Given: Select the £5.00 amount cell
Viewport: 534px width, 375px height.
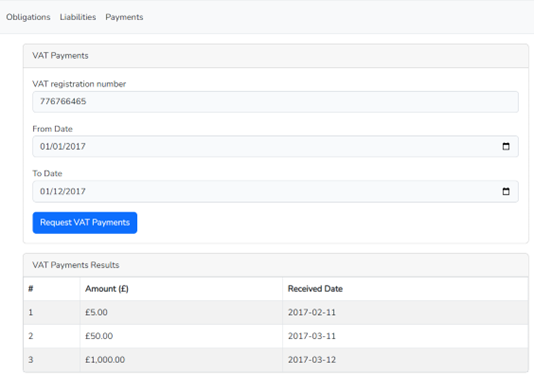Looking at the screenshot, I should 181,312.
